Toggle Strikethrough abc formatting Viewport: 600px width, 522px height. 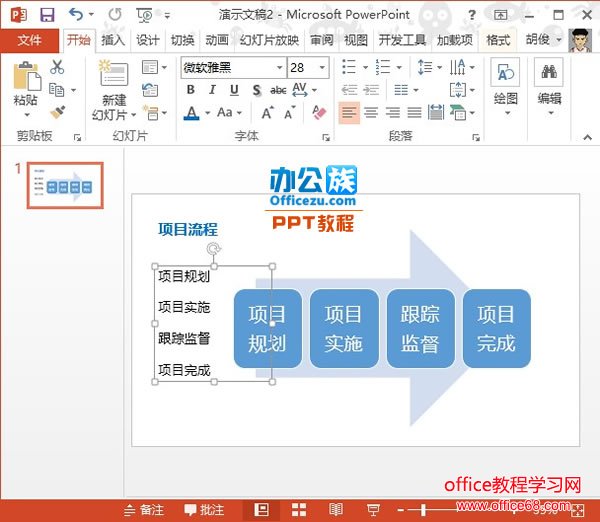pyautogui.click(x=278, y=90)
